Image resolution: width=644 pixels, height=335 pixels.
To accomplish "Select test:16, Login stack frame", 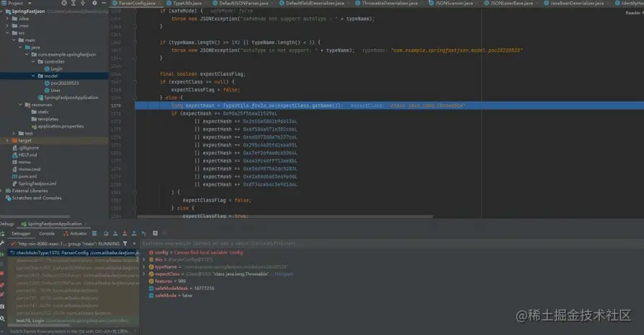I will [x=74, y=321].
